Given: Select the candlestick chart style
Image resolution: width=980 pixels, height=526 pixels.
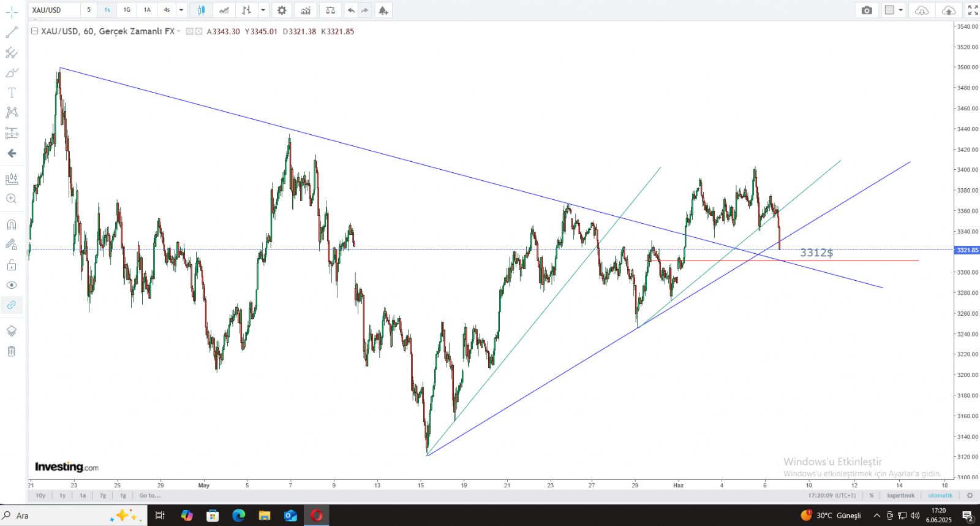Looking at the screenshot, I should [x=201, y=10].
